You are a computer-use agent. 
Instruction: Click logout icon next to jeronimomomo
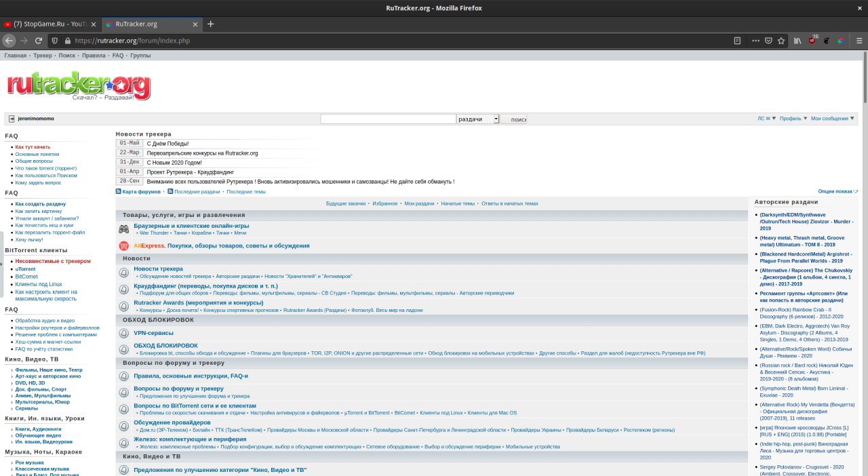point(12,119)
